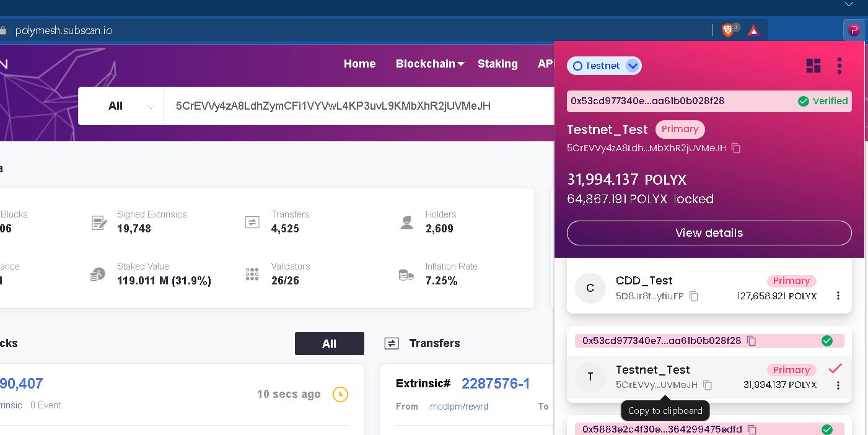Expand the Blockchain nav menu
Screen dimensions: 868x435
pyautogui.click(x=429, y=64)
